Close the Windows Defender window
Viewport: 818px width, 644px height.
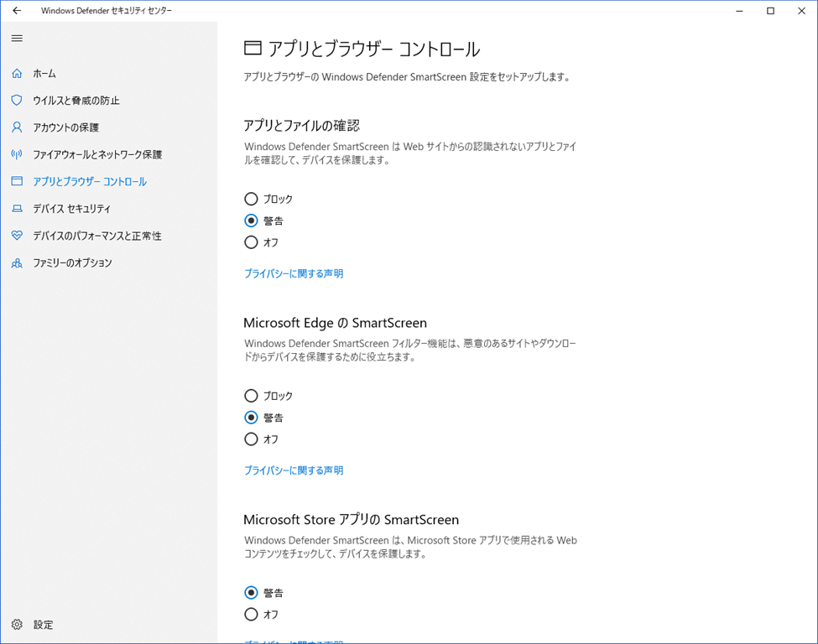coord(802,10)
